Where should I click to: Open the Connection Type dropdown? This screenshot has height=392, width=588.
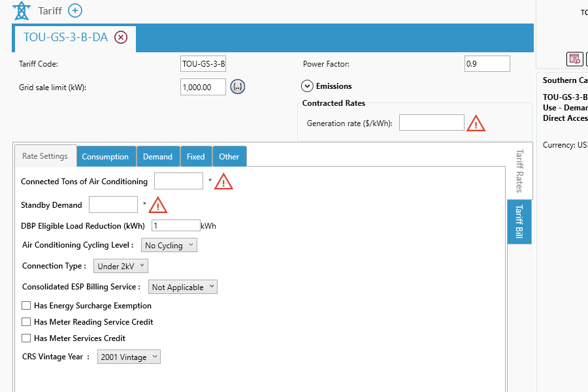point(121,266)
